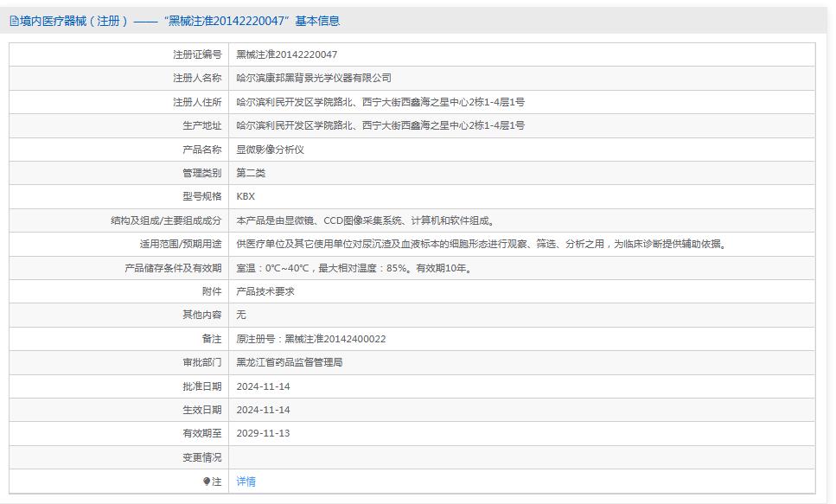Click the product name 显微影像分析仪
Viewport: 836px width, 504px height.
(x=271, y=150)
